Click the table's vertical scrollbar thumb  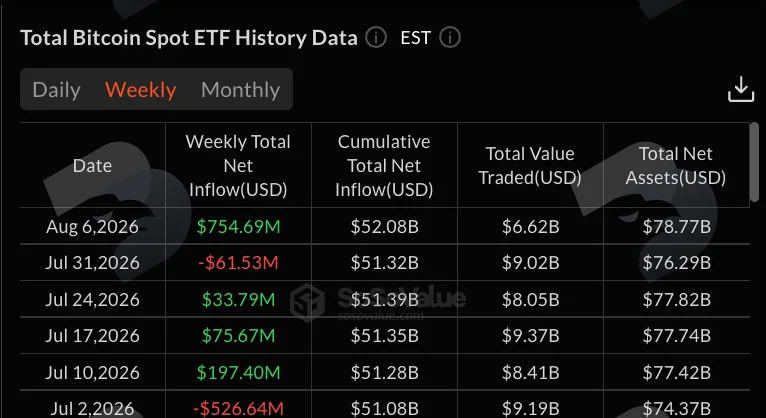[755, 162]
